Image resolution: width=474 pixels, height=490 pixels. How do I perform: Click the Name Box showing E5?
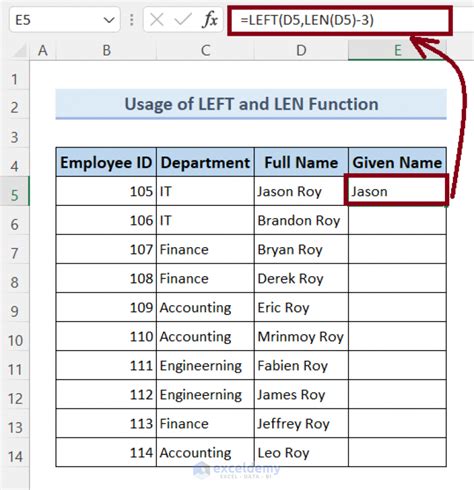tap(64, 20)
